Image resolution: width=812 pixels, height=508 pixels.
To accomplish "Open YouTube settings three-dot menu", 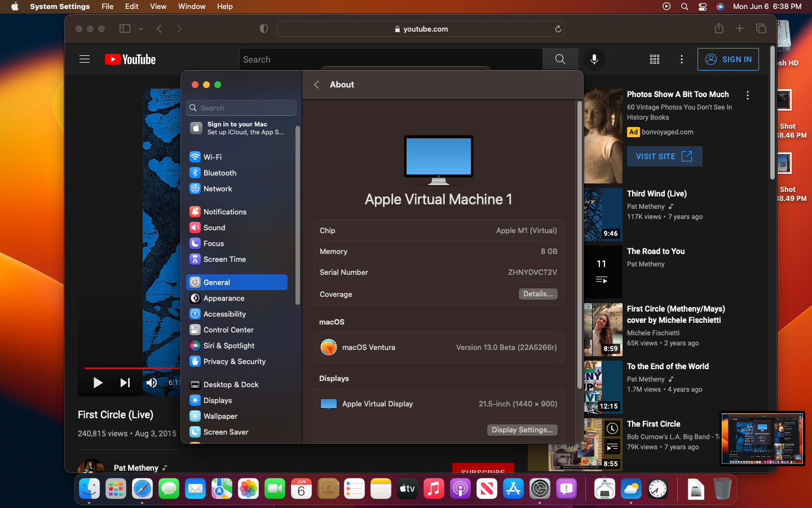I will pos(682,59).
